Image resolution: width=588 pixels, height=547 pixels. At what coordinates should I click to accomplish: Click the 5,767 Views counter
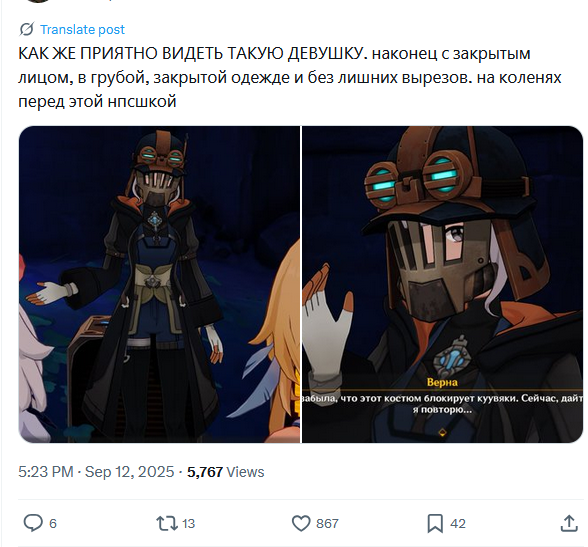226,472
